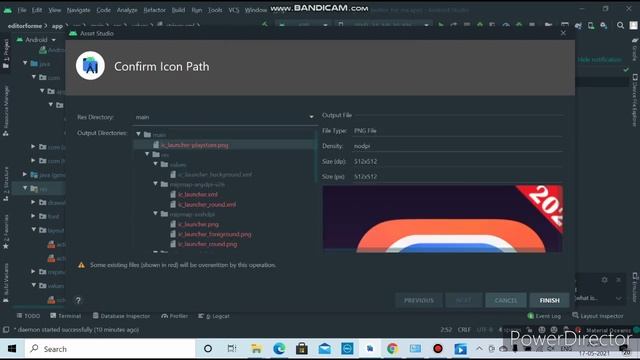Open the run configuration app dropdown
The image size is (640, 360).
303,25
